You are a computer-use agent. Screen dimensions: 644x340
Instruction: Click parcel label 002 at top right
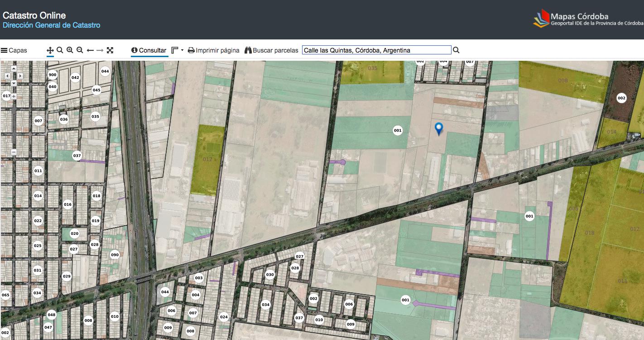(x=621, y=98)
